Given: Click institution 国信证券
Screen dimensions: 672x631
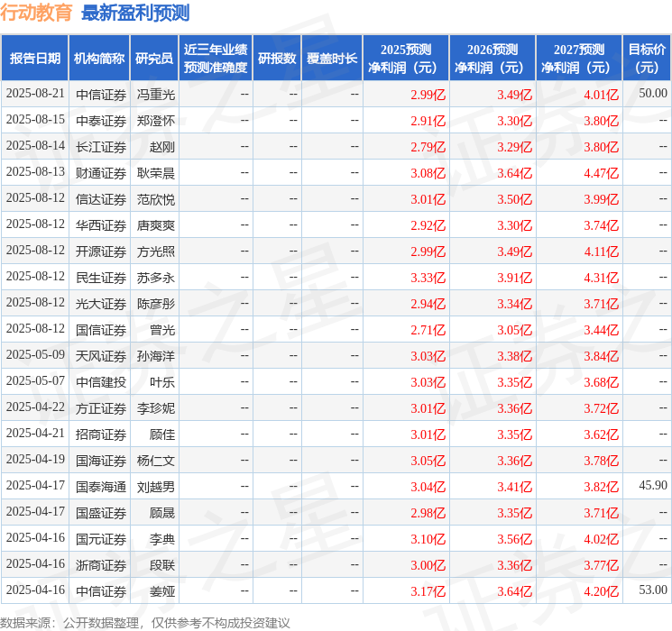Looking at the screenshot, I should (101, 329).
